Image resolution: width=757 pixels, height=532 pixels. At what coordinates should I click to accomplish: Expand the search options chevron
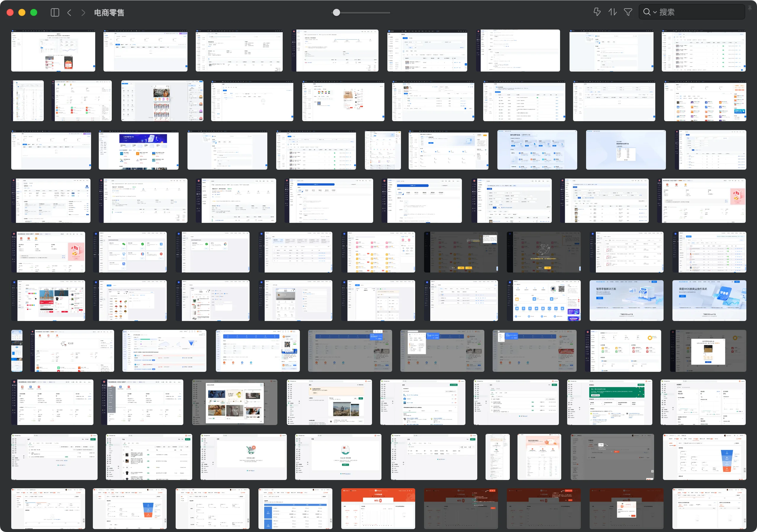655,12
